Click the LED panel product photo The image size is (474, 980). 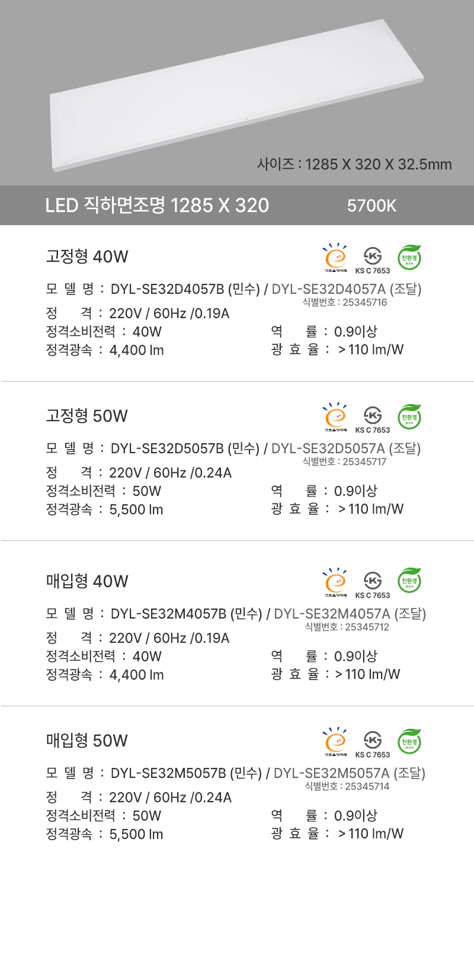(x=237, y=95)
